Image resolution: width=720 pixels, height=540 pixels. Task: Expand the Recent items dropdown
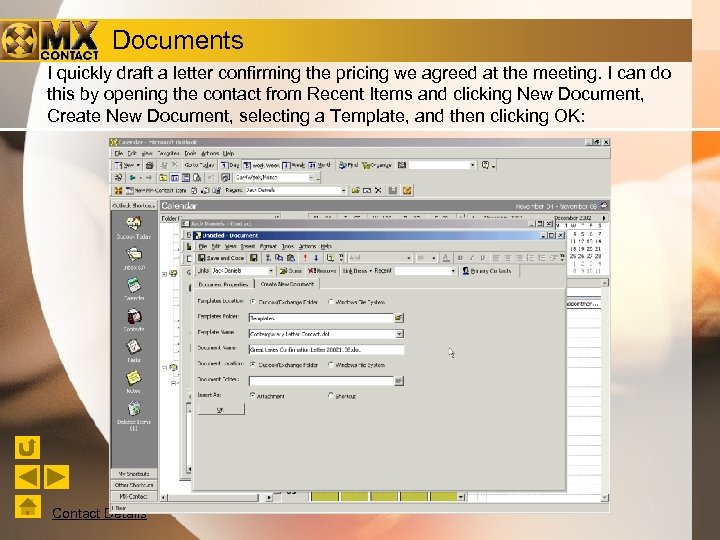click(453, 271)
